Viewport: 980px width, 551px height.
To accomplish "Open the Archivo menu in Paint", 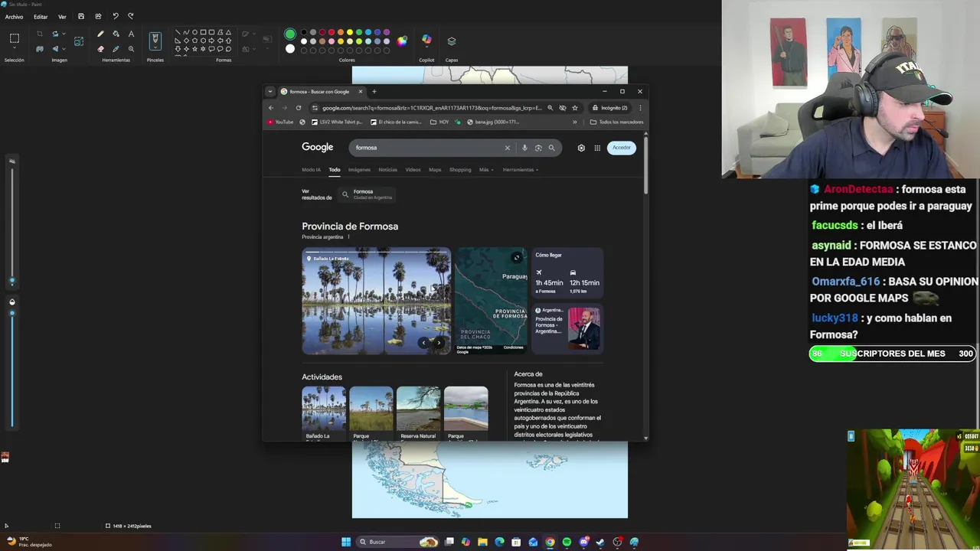I will 14,17.
